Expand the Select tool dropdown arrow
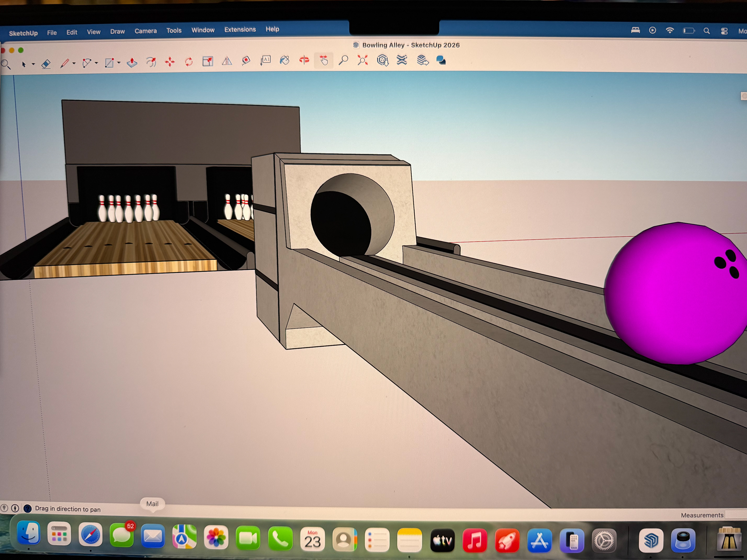Viewport: 747px width, 560px height. [x=33, y=64]
